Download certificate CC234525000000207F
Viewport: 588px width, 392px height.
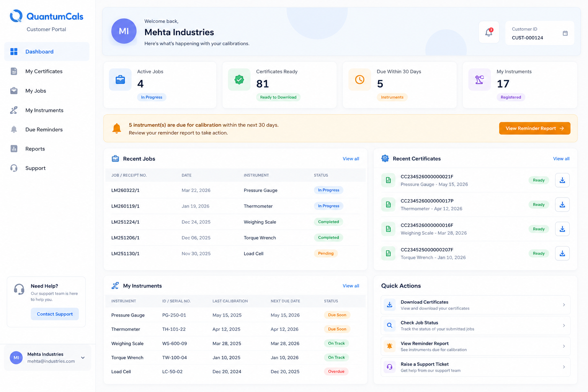click(x=562, y=253)
